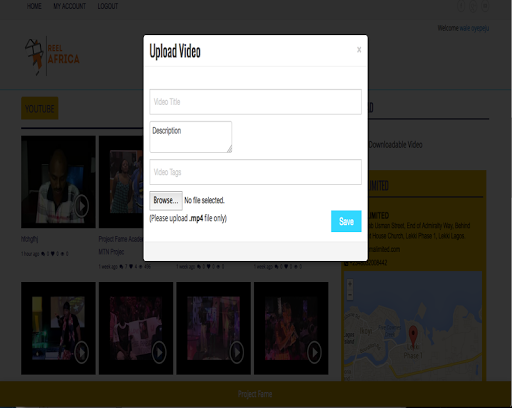512x408 pixels.
Task: Open the Browse file chooser button
Action: coord(166,200)
